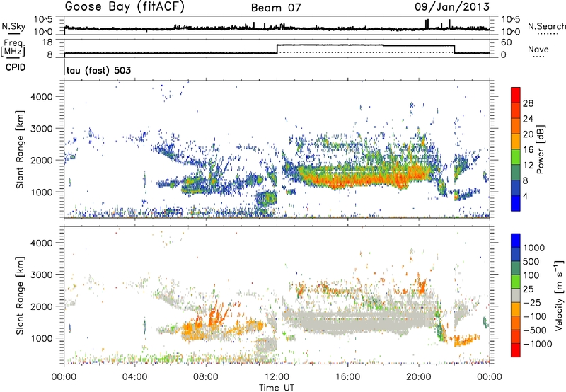
Task: Click the 'Time UT' axis label
Action: coord(277,388)
